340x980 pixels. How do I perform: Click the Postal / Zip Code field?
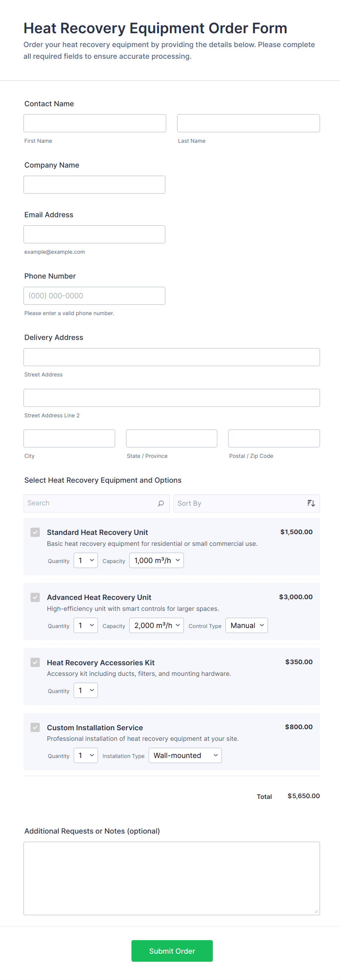(x=274, y=439)
